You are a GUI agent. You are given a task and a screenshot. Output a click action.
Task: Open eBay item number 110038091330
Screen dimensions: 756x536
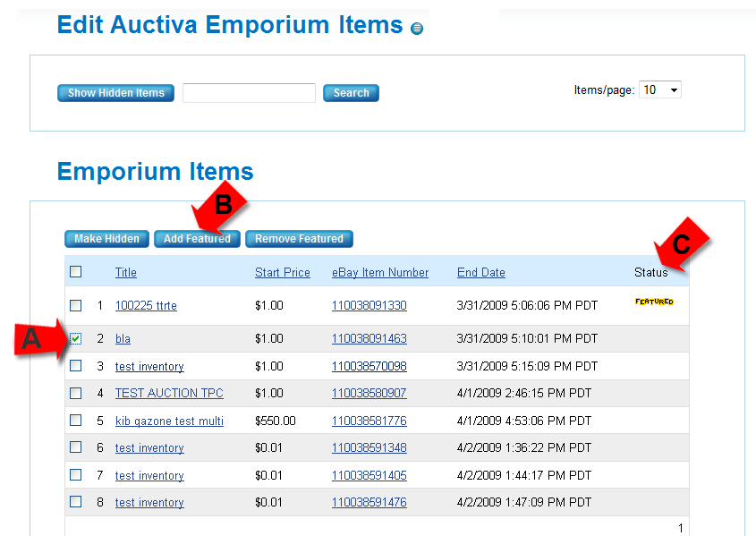pos(370,306)
